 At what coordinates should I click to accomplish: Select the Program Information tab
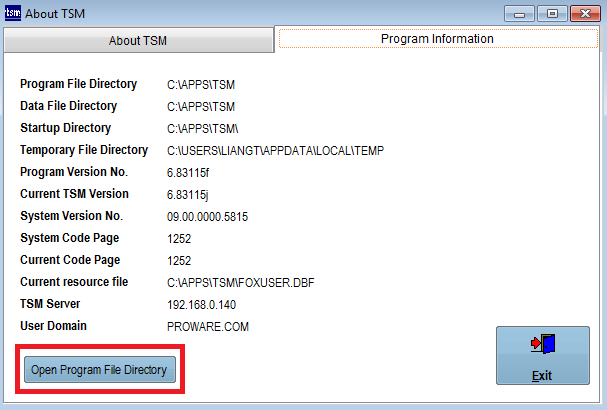click(x=437, y=40)
